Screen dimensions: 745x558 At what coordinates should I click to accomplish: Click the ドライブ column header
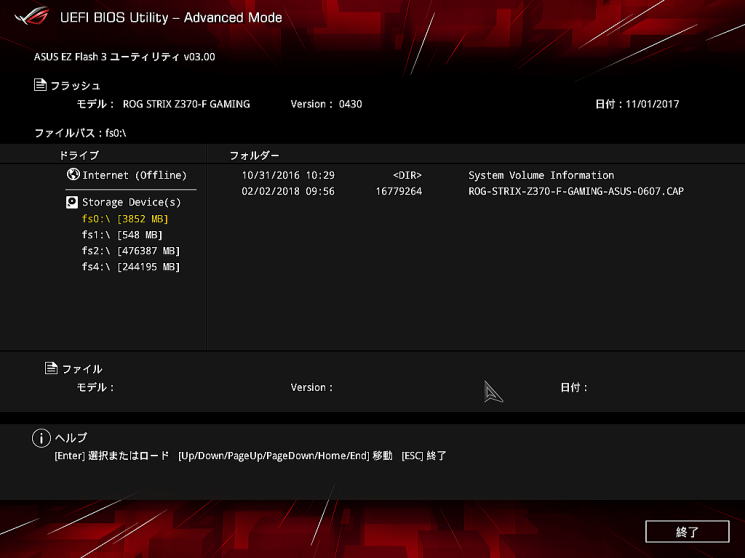pos(79,155)
